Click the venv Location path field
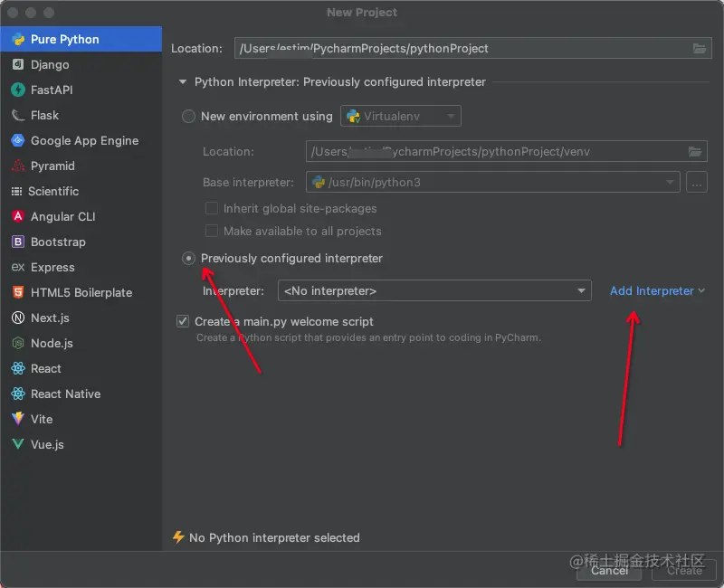The image size is (724, 588). (x=507, y=151)
